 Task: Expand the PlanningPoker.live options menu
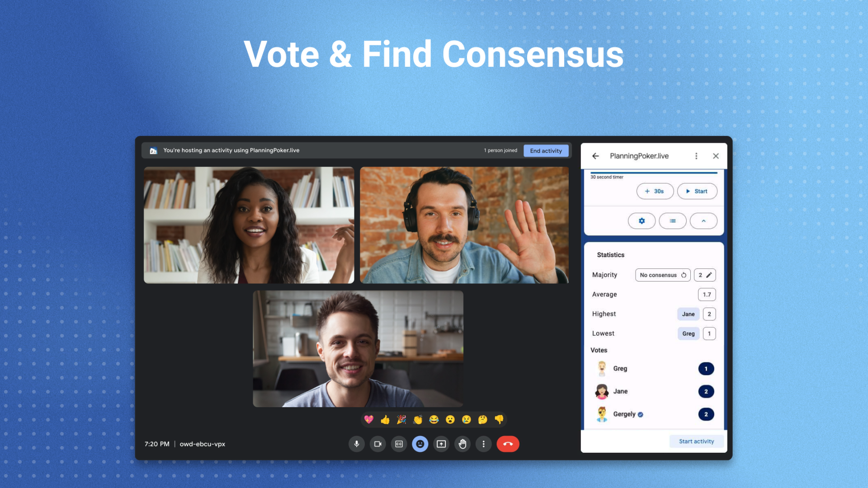pyautogui.click(x=696, y=155)
